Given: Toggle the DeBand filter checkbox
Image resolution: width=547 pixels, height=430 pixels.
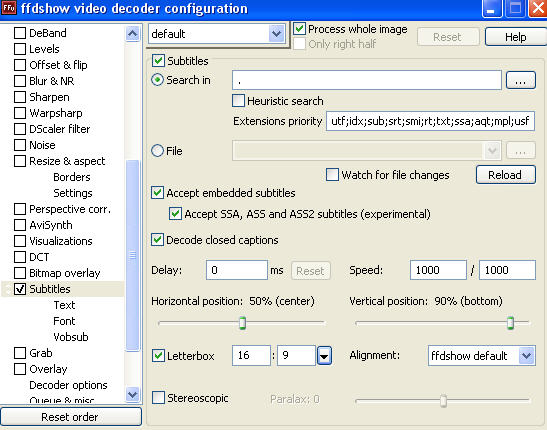Looking at the screenshot, I should coord(20,33).
